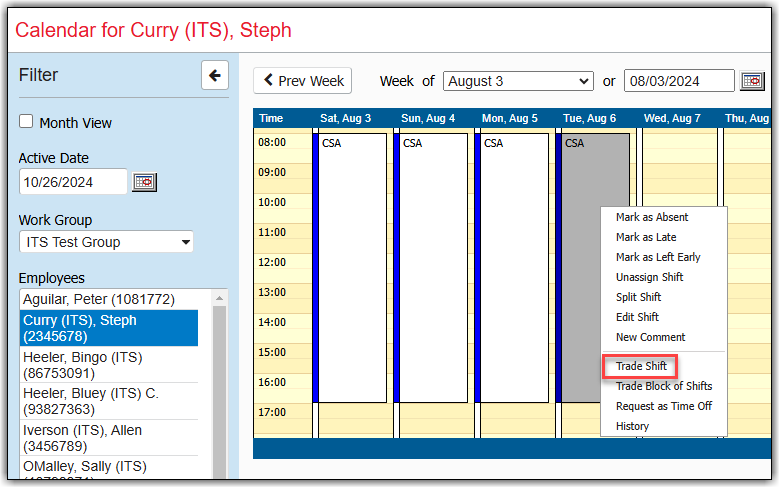
Task: Select Heeler, Bingo (ITS) employee
Action: coord(98,365)
